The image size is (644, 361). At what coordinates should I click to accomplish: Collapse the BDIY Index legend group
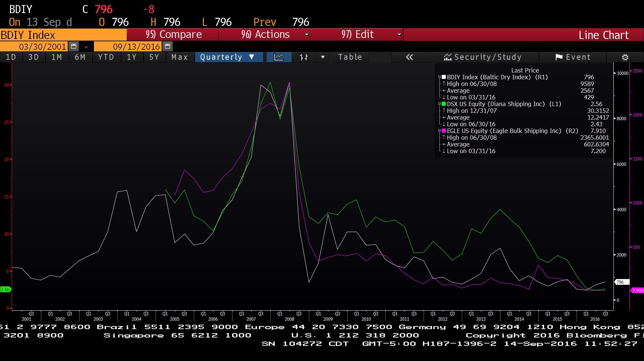pos(439,77)
